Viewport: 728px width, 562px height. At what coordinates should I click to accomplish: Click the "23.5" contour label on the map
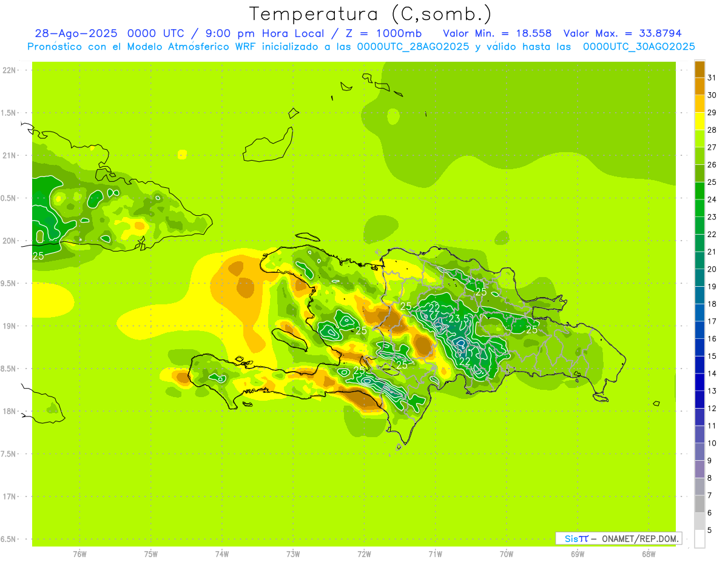tap(459, 319)
